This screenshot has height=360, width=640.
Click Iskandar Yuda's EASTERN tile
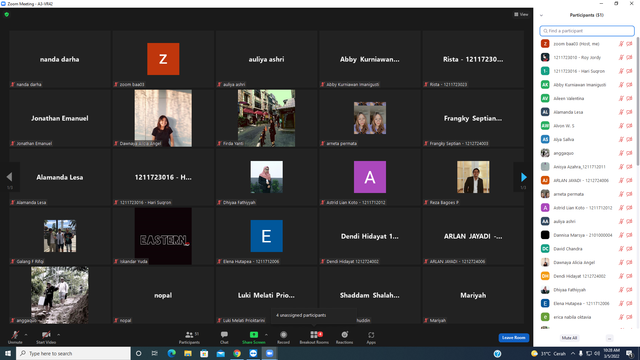[x=163, y=236]
